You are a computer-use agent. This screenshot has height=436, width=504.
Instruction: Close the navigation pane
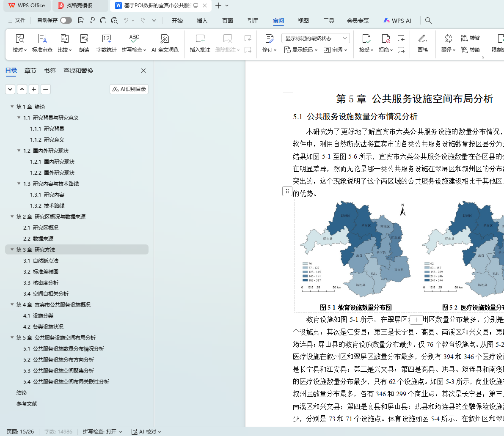pyautogui.click(x=143, y=71)
